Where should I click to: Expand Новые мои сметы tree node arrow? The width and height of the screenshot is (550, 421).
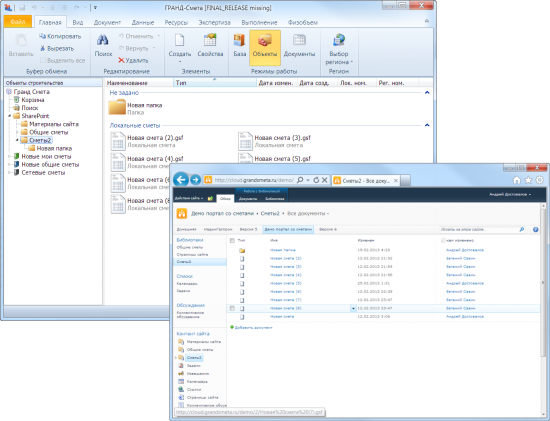pyautogui.click(x=9, y=156)
